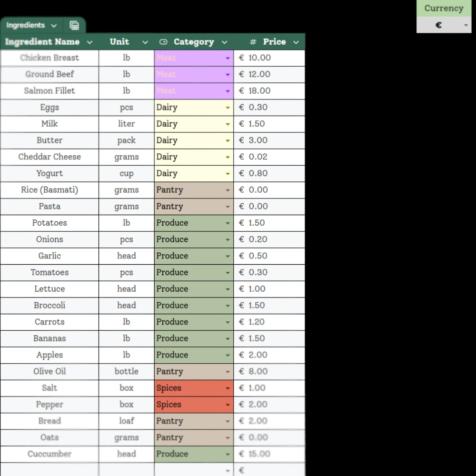The height and width of the screenshot is (476, 476).
Task: Select the Ingredients tab
Action: pyautogui.click(x=26, y=26)
